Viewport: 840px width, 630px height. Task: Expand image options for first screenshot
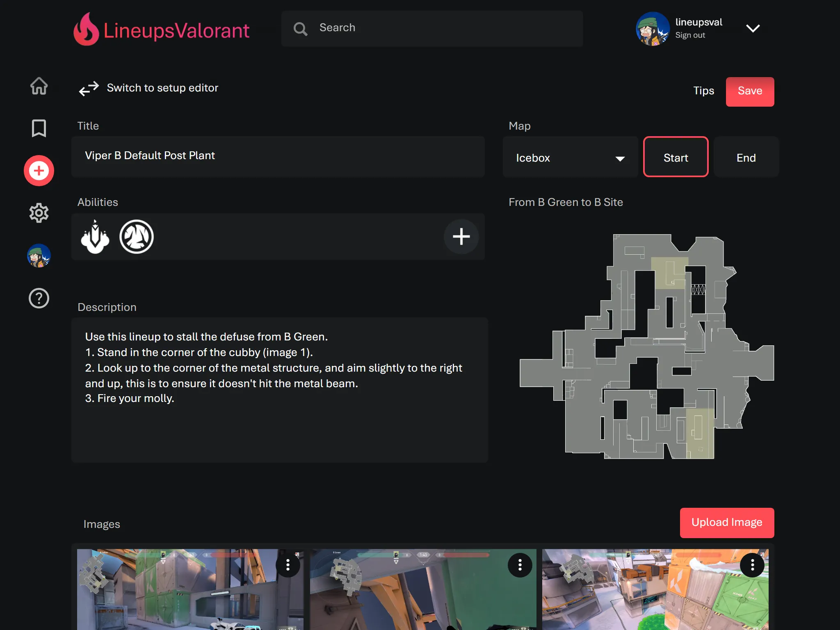(x=288, y=564)
